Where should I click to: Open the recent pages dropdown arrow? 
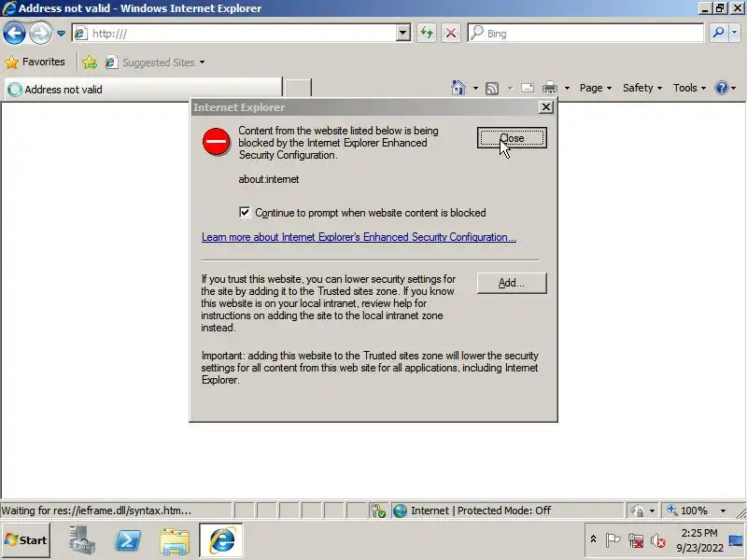point(61,34)
